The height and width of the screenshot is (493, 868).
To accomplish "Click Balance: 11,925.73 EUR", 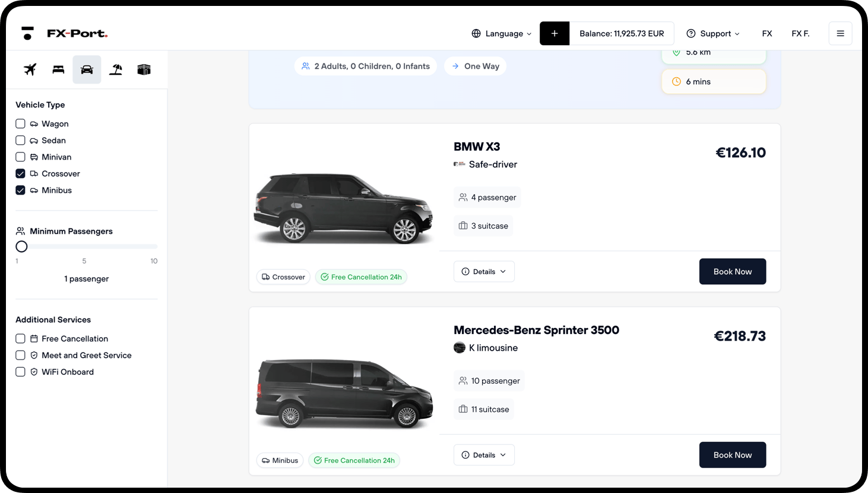I will pos(622,33).
